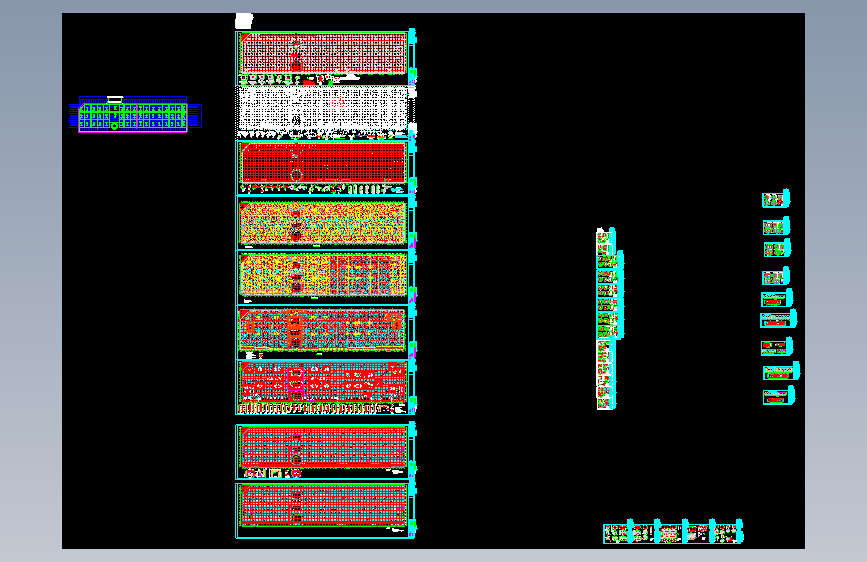Click the small white block above the sheet column
The width and height of the screenshot is (867, 562).
[x=244, y=21]
